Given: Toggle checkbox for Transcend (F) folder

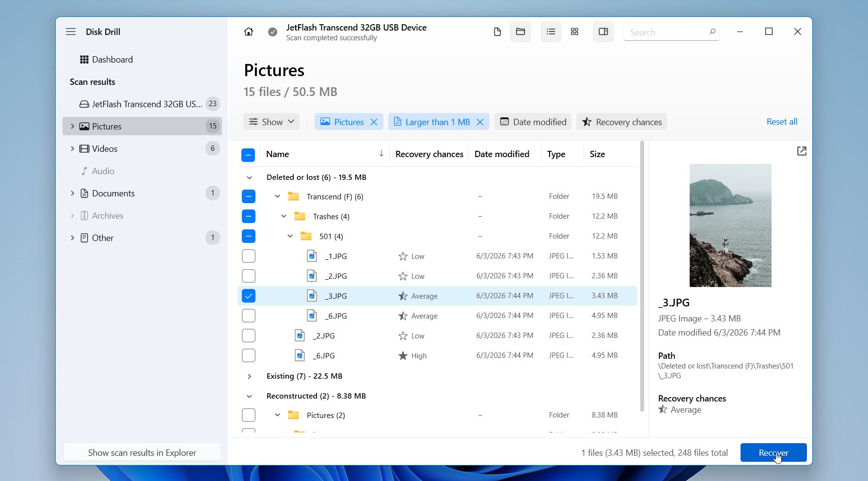Looking at the screenshot, I should (x=248, y=196).
